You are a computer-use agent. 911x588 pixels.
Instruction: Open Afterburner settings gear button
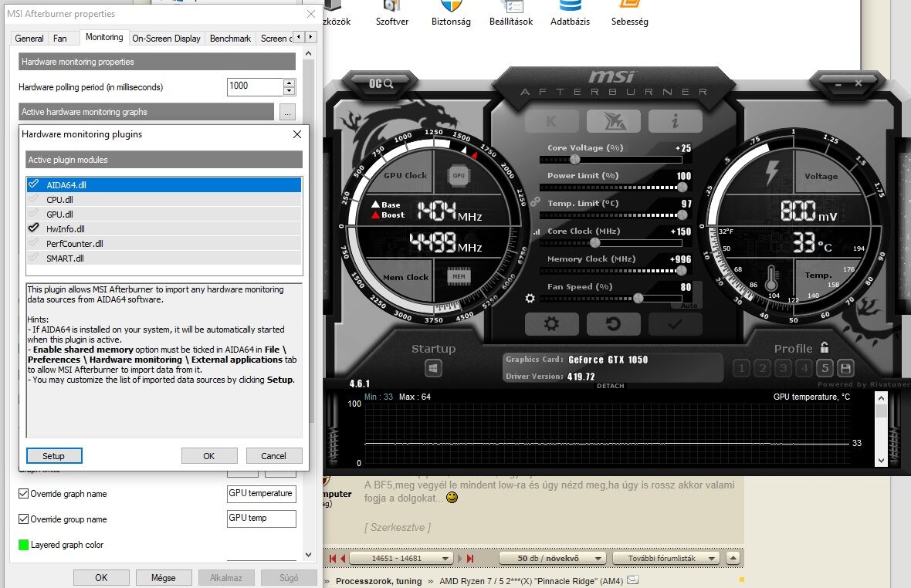551,324
